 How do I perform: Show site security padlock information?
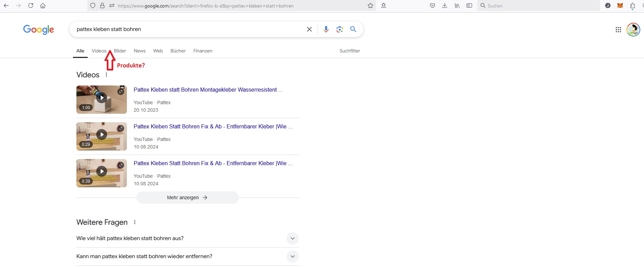[102, 5]
